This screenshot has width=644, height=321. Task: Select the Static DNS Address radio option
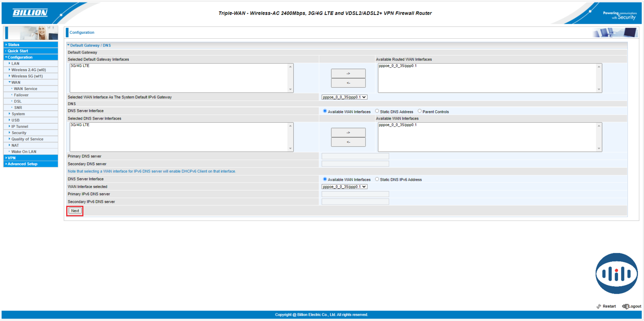click(377, 111)
